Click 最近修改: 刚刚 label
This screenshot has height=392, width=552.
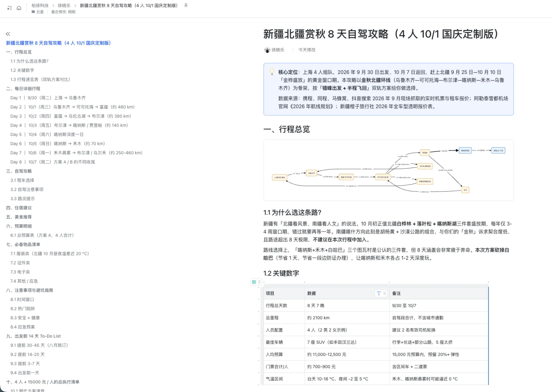(63, 12)
